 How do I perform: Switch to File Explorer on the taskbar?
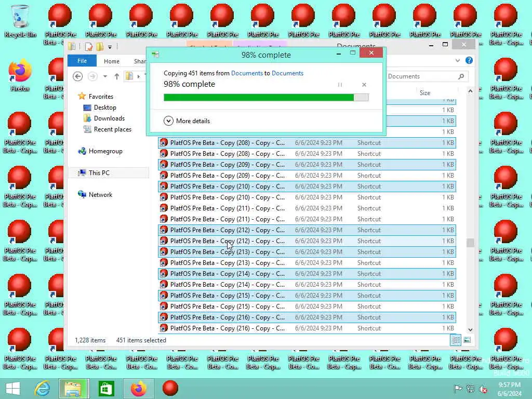[73, 389]
